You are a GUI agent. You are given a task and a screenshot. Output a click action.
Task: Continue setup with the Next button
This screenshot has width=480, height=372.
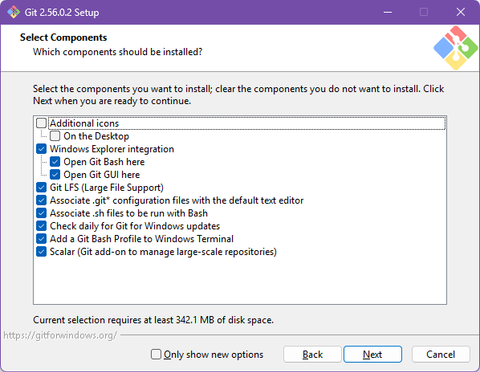373,354
